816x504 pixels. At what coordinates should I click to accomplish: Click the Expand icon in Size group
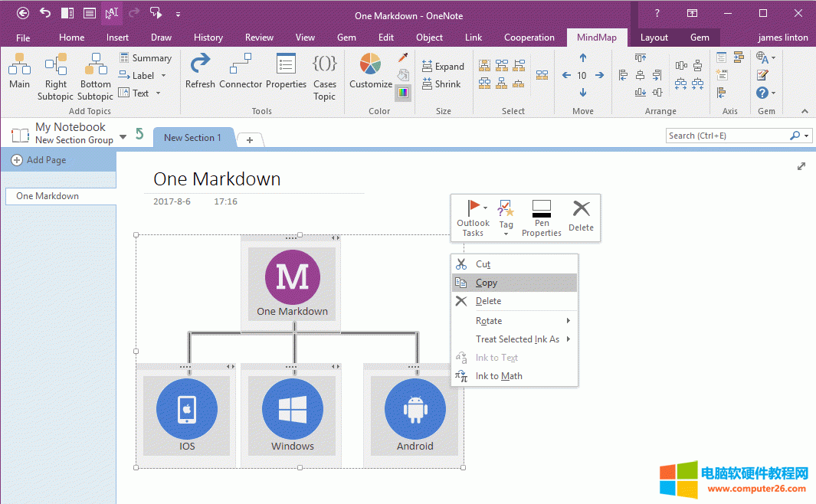click(443, 66)
